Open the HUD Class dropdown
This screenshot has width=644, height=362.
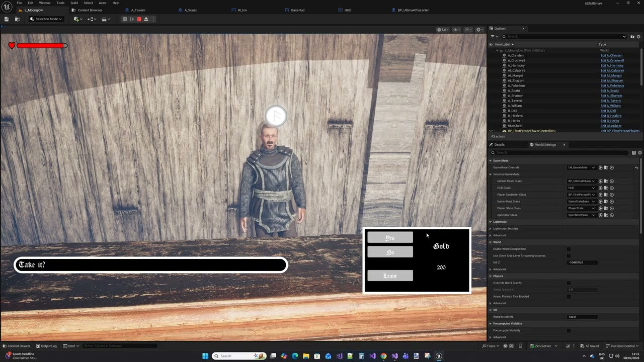582,188
